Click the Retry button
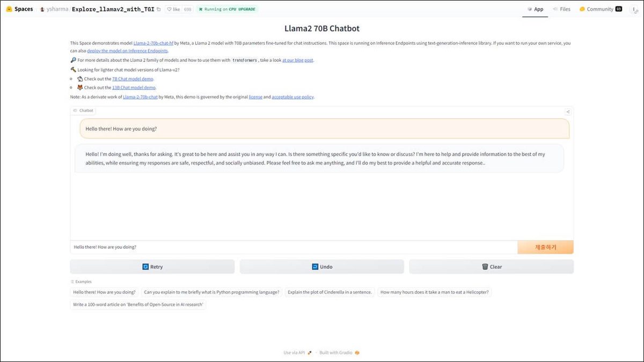Screen dimensions: 644x362 tap(152, 267)
